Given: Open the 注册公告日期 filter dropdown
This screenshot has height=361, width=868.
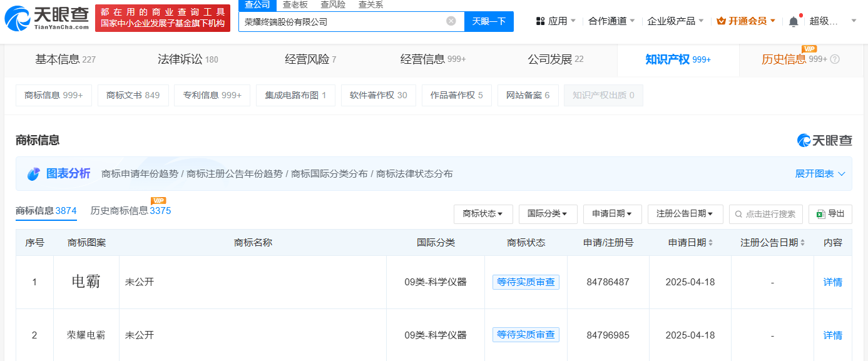Looking at the screenshot, I should coord(685,214).
